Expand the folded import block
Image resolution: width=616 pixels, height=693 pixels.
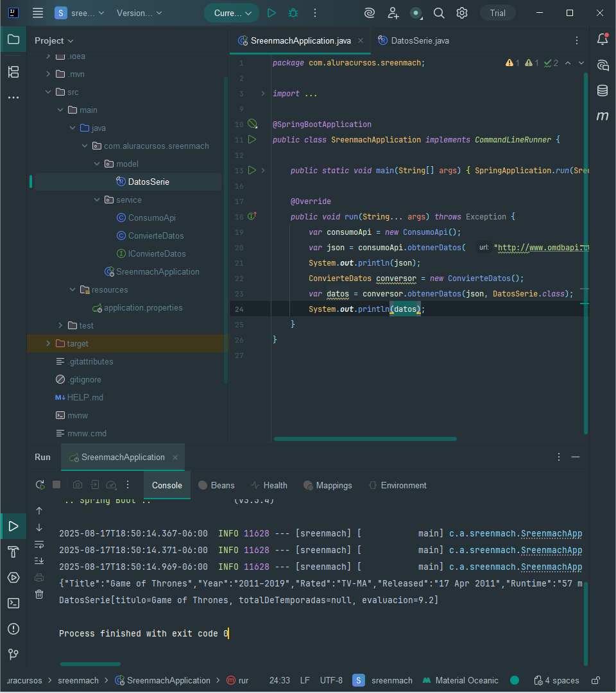[x=263, y=93]
